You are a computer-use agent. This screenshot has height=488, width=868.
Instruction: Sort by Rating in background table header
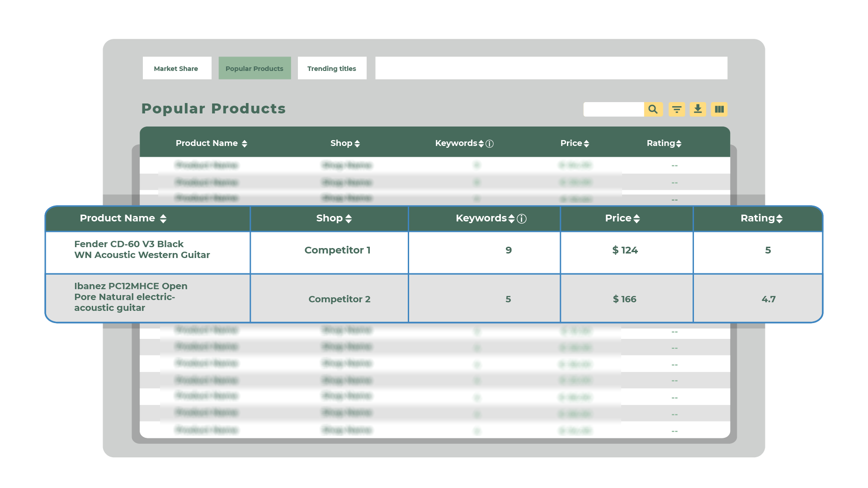tap(679, 144)
